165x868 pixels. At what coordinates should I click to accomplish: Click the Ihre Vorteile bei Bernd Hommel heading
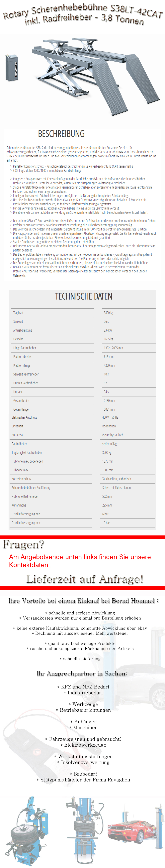coord(83,600)
